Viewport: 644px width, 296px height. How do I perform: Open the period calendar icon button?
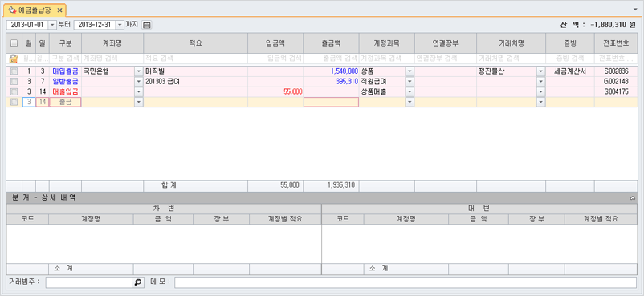point(147,25)
